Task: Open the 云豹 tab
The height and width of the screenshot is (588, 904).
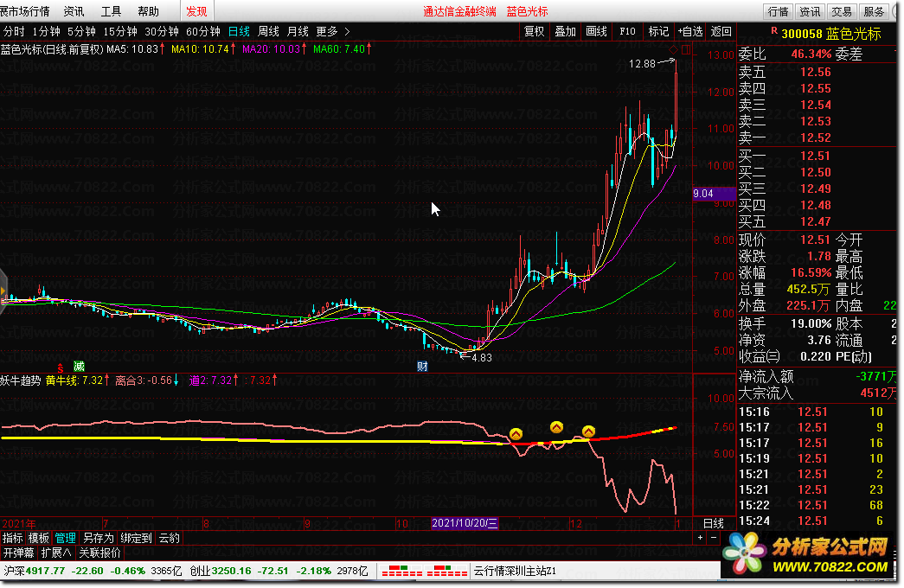Action: point(170,538)
